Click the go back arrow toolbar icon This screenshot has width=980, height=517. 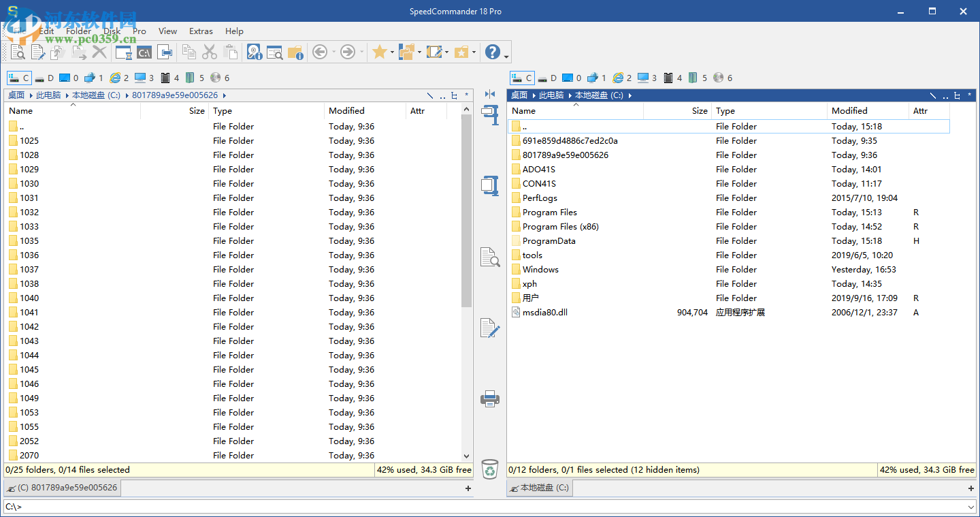click(320, 52)
